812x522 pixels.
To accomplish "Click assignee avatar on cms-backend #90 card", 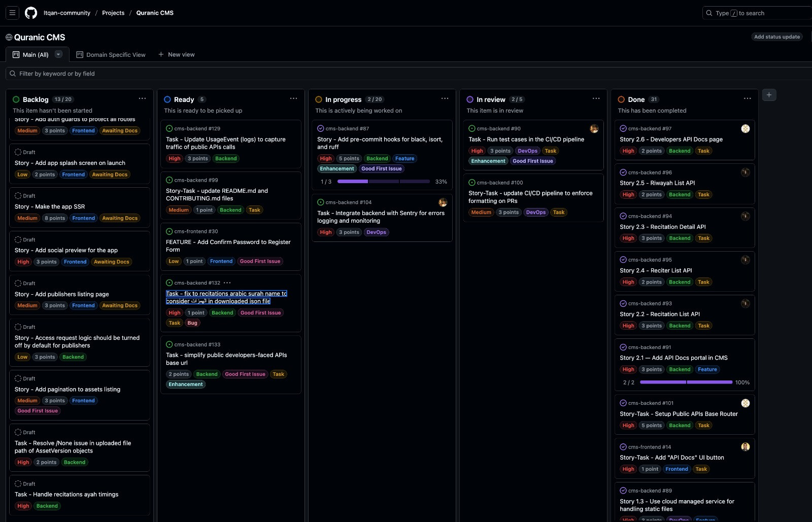I will (x=594, y=129).
